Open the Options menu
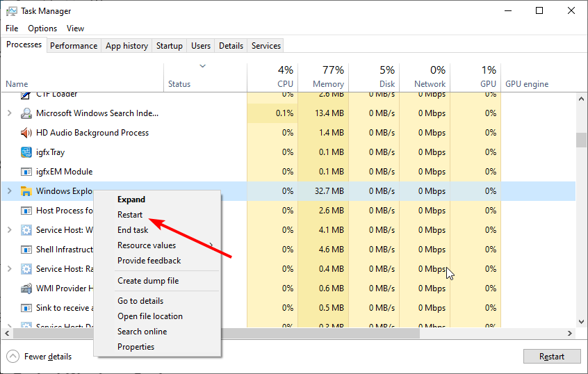Image resolution: width=588 pixels, height=374 pixels. (42, 29)
